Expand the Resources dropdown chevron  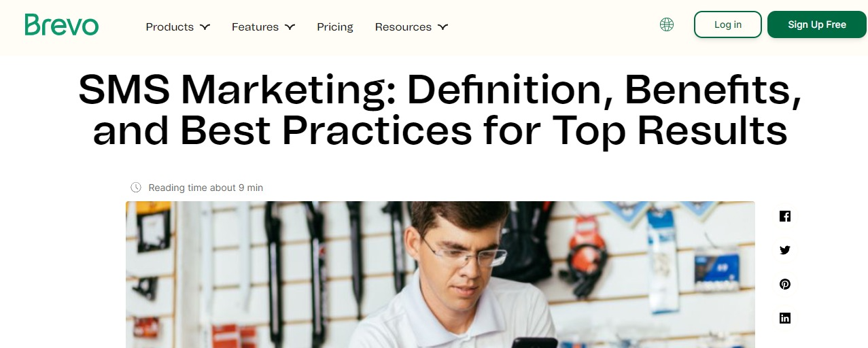tap(442, 27)
